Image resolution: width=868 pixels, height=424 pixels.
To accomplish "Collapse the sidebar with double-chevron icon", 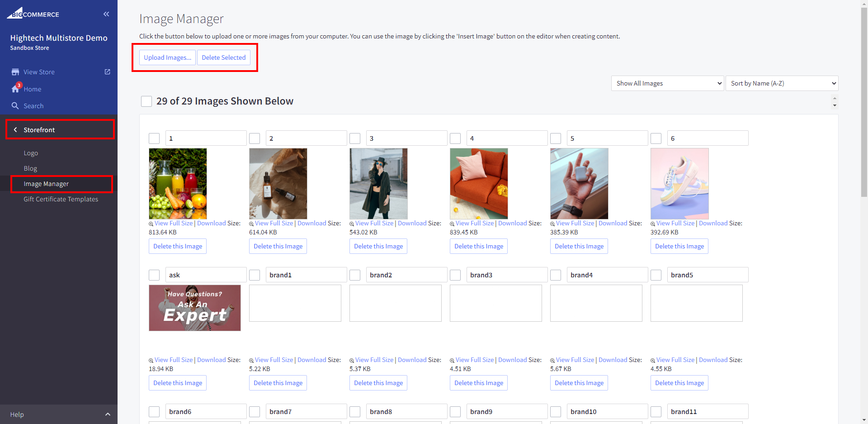I will tap(106, 14).
